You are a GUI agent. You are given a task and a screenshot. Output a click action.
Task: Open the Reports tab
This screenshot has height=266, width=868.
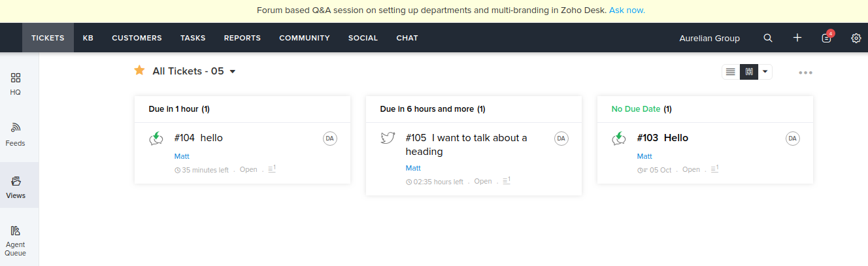(242, 38)
